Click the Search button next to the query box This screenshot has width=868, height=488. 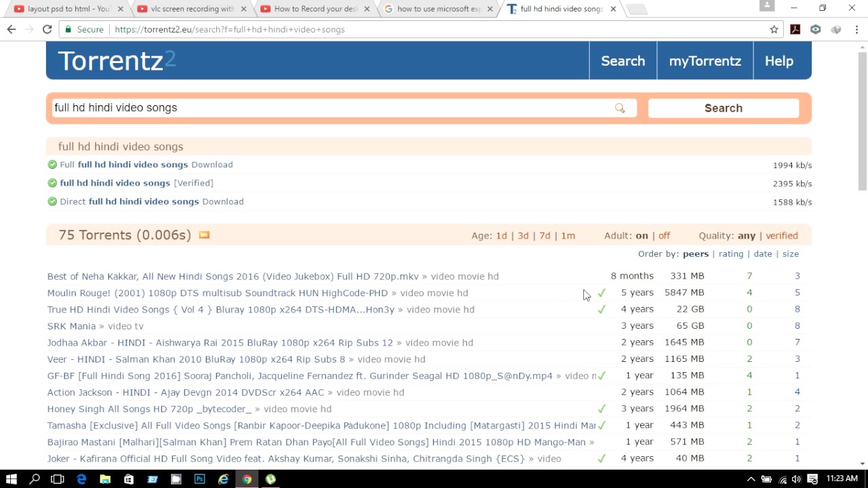pos(723,108)
